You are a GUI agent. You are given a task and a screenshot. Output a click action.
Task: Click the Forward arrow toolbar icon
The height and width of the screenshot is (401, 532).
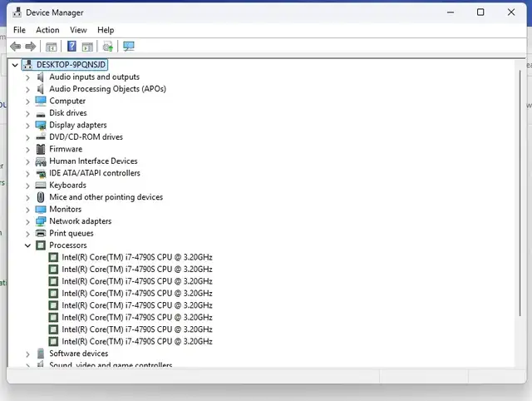[31, 47]
